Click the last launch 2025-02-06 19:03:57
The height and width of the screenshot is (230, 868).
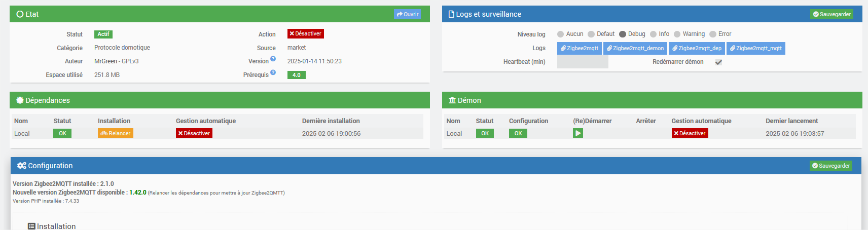point(794,134)
